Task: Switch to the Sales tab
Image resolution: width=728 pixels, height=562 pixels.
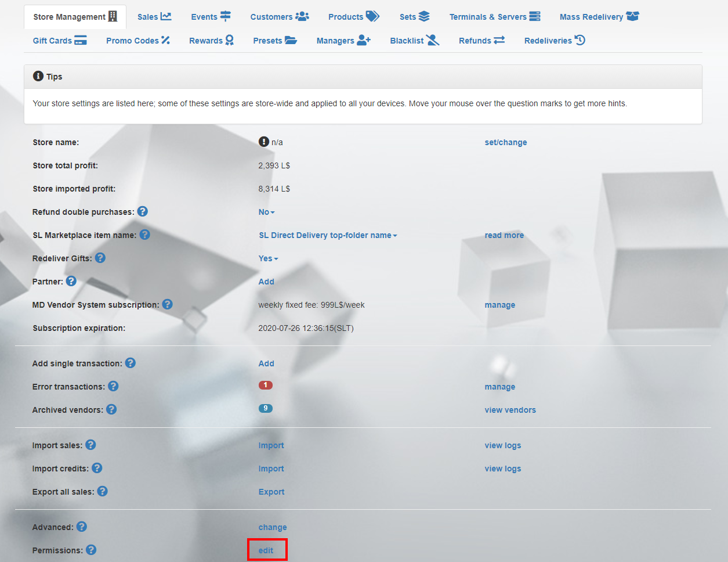Action: [154, 17]
